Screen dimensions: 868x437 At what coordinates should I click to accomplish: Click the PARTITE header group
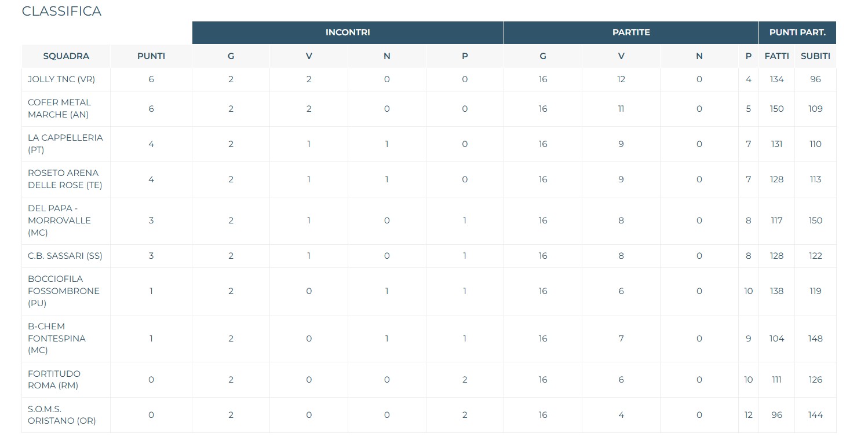[x=631, y=32]
